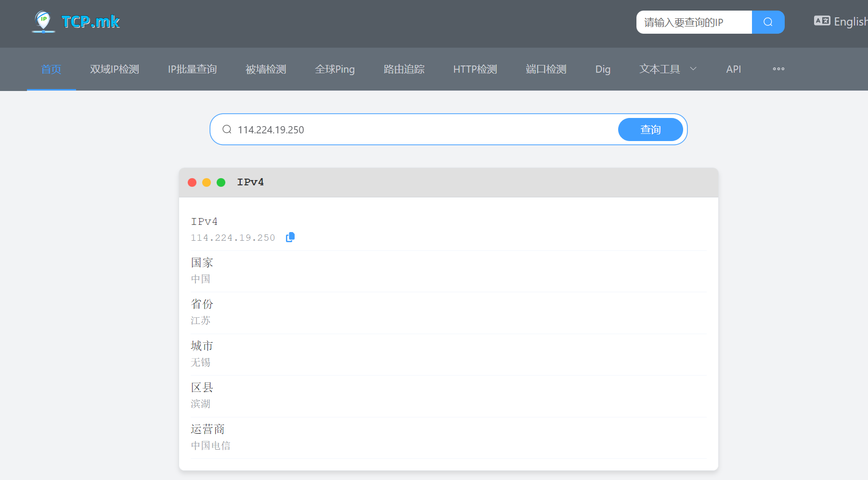The width and height of the screenshot is (868, 480).
Task: Click the red dot on IPv4 panel
Action: (192, 182)
